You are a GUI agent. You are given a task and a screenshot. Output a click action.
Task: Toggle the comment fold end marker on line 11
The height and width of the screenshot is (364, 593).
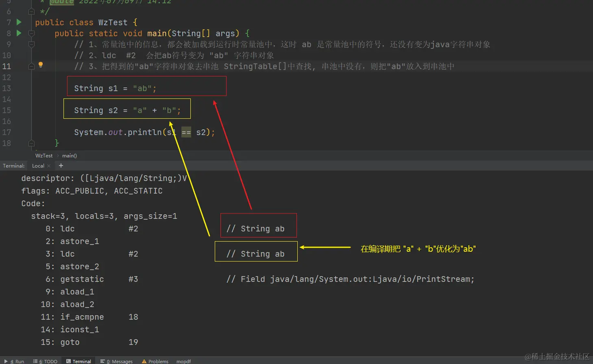[x=31, y=66]
